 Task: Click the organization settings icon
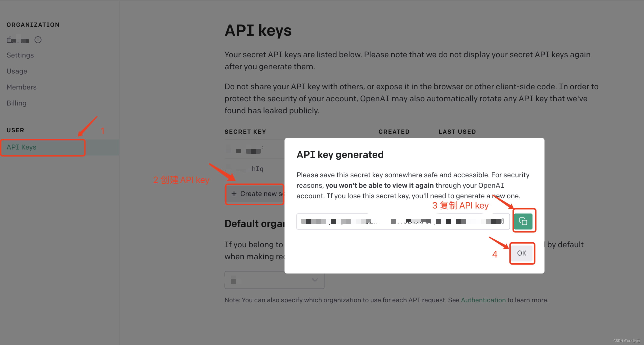(38, 40)
